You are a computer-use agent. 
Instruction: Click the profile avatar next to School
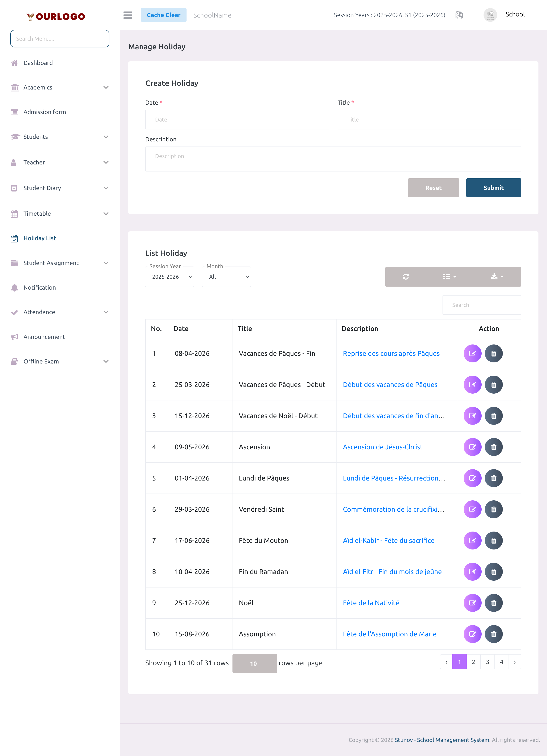coord(490,15)
